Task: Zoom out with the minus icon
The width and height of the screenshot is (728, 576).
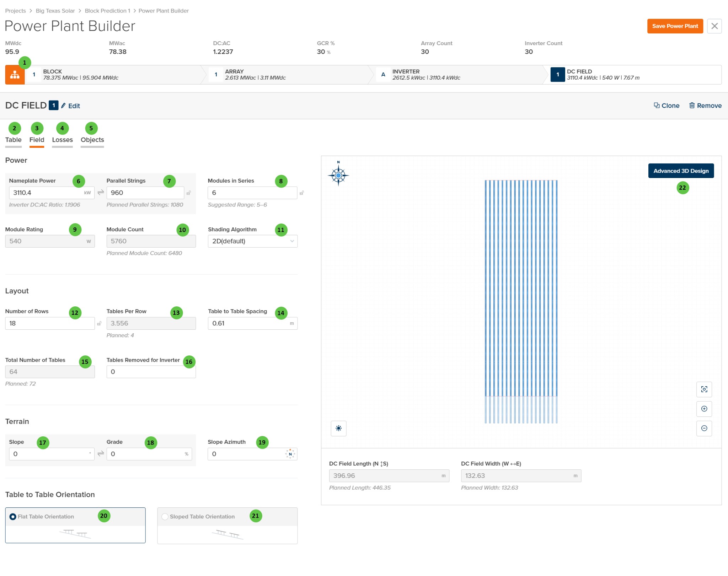Action: tap(704, 428)
